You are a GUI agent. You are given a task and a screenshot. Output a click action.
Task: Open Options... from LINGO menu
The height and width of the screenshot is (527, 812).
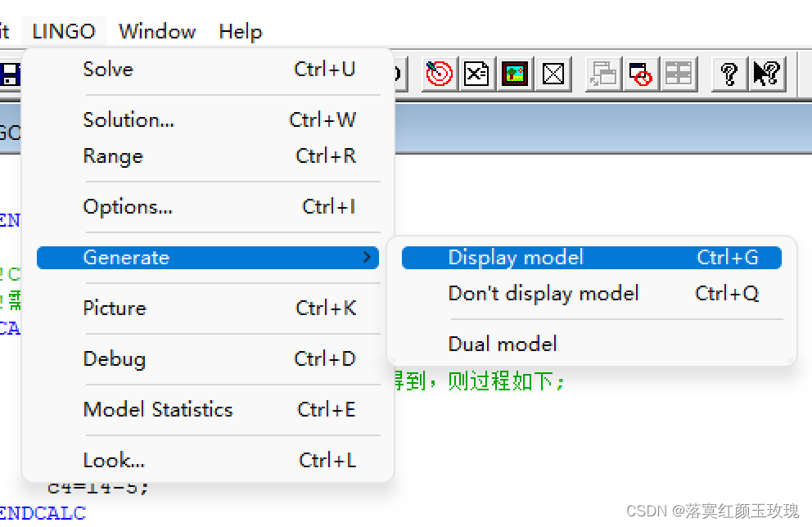(208, 206)
